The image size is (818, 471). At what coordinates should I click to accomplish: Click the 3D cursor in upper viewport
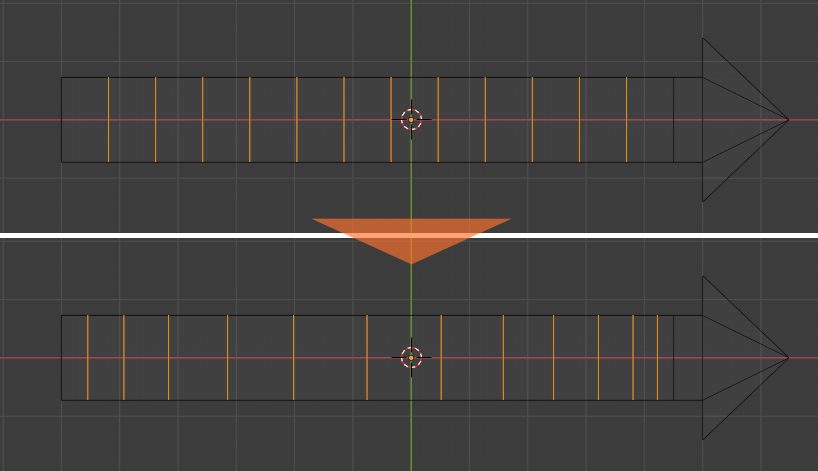point(411,119)
